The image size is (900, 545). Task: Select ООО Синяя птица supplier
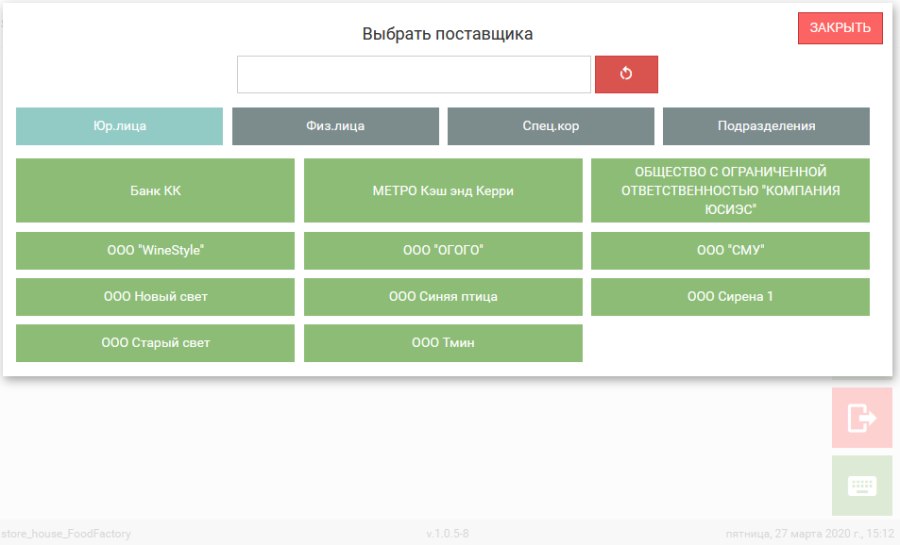click(x=443, y=297)
